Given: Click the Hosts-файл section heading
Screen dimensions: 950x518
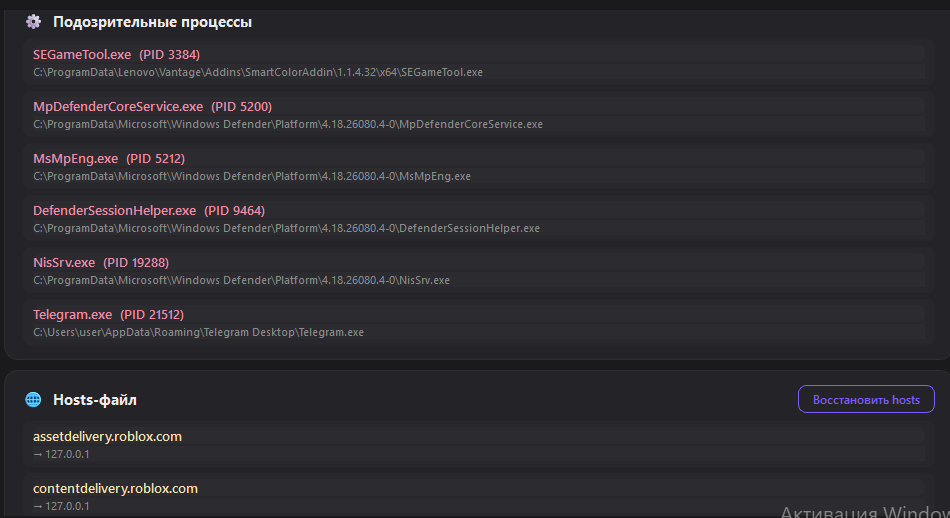Looking at the screenshot, I should point(95,400).
